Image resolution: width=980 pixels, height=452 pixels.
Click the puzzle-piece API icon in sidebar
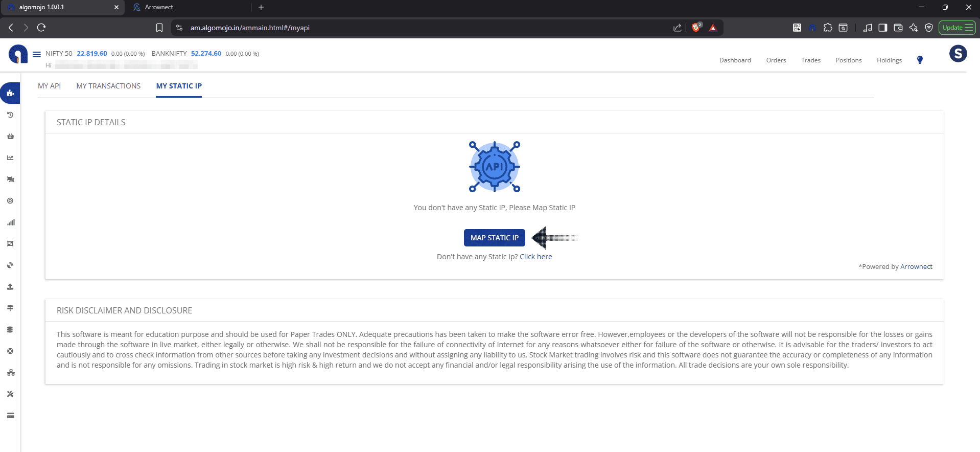pyautogui.click(x=10, y=93)
